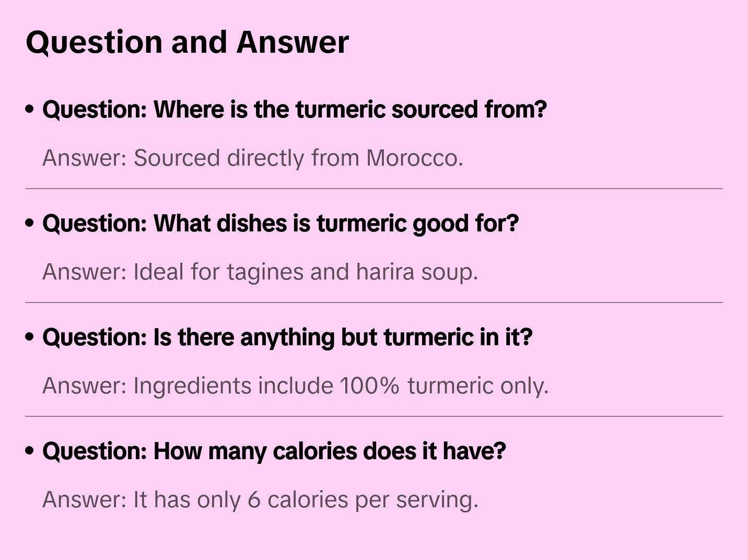The width and height of the screenshot is (748, 560).
Task: Click the bullet beside the turmeric sourcing question
Action: coord(30,109)
